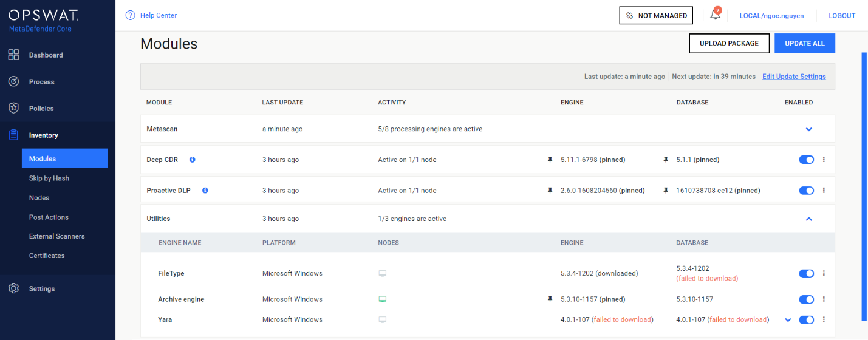
Task: Open the three-dot menu for Yara
Action: [824, 319]
